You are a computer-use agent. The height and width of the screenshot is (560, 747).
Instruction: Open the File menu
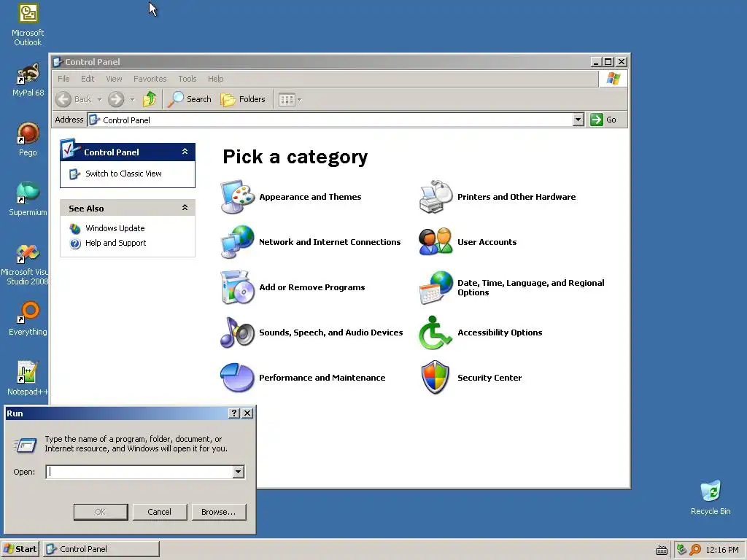pos(64,79)
